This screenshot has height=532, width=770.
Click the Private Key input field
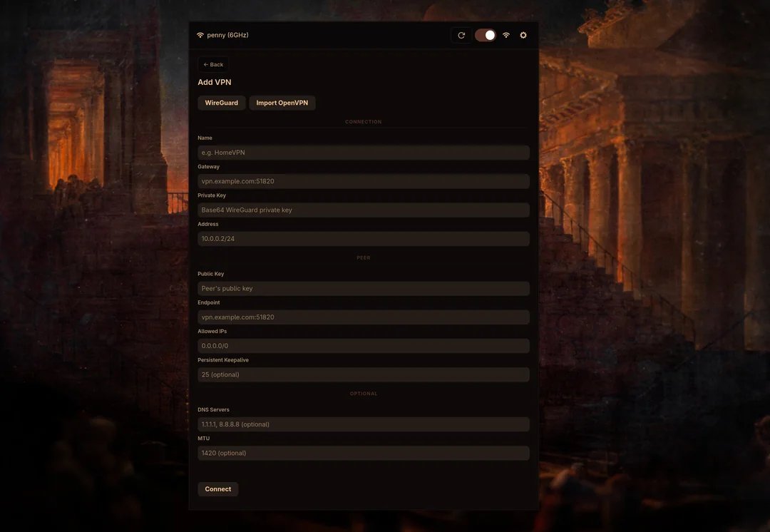point(364,210)
